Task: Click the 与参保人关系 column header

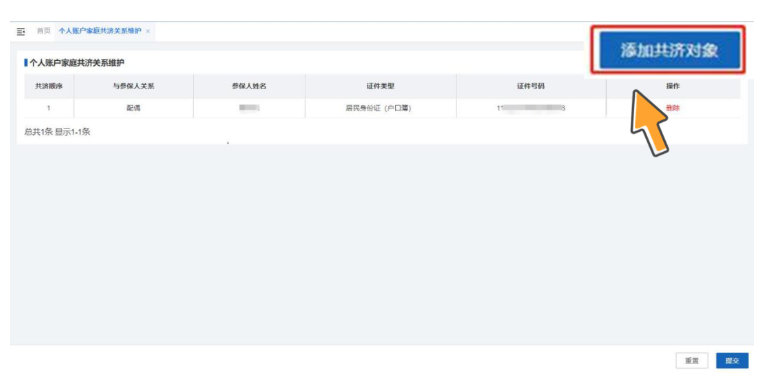Action: [134, 86]
